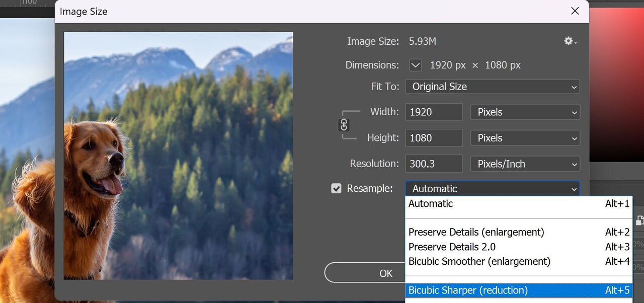The image size is (644, 303).
Task: Close the Image Size dialog
Action: tap(575, 11)
